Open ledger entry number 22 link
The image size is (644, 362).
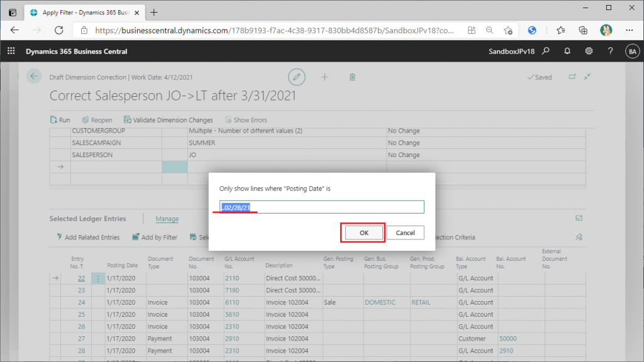pyautogui.click(x=81, y=278)
